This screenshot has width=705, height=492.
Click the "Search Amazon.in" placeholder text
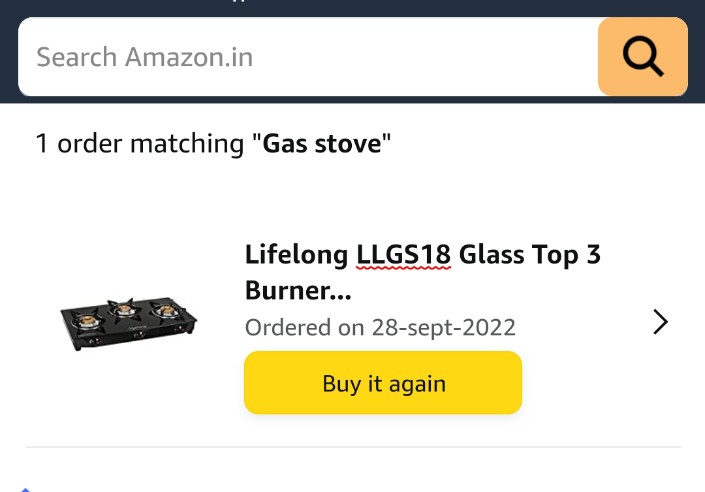point(144,57)
